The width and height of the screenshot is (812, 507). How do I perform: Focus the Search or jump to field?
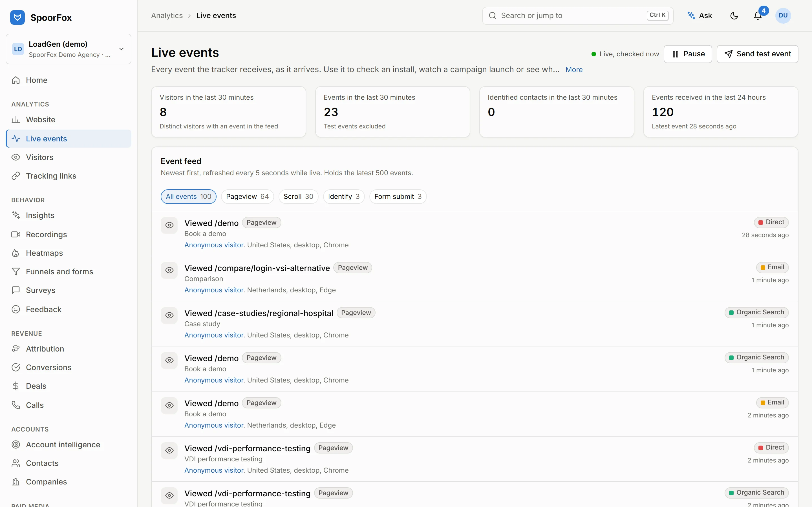click(577, 16)
